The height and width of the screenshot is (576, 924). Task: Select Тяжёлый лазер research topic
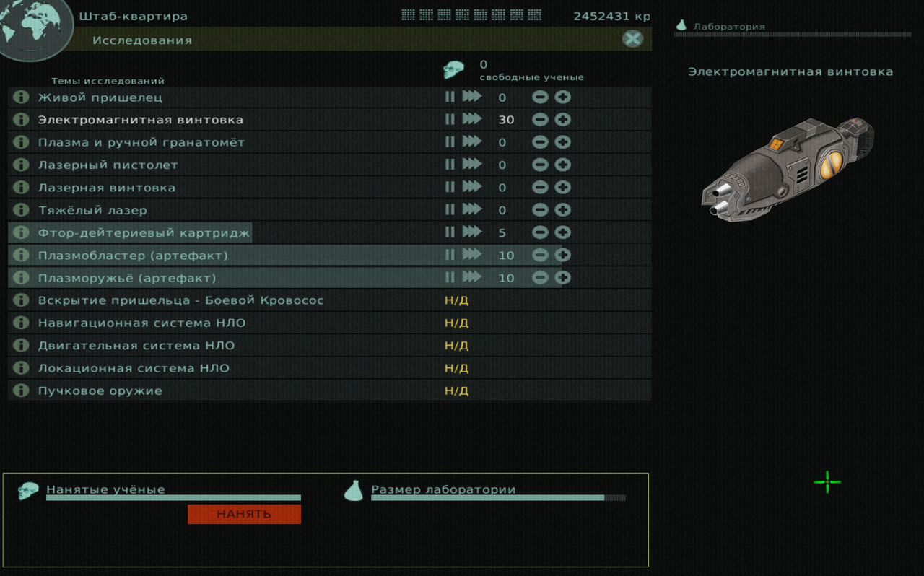click(92, 210)
